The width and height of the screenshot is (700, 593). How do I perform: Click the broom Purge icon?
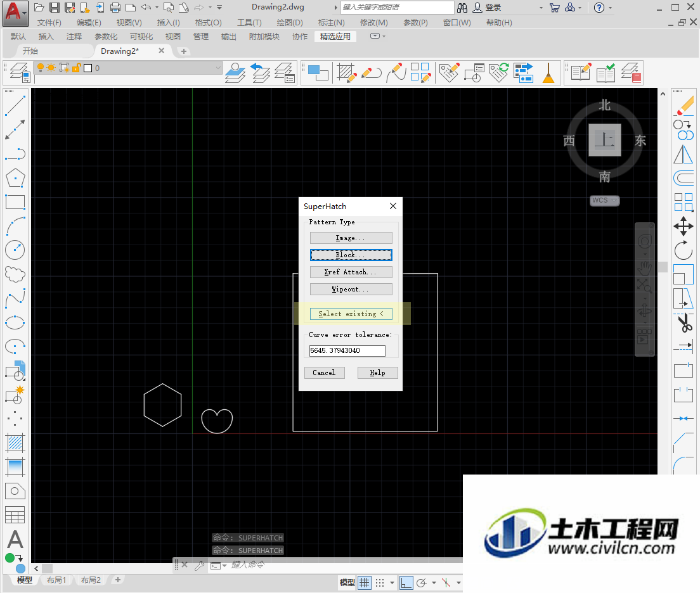[548, 72]
